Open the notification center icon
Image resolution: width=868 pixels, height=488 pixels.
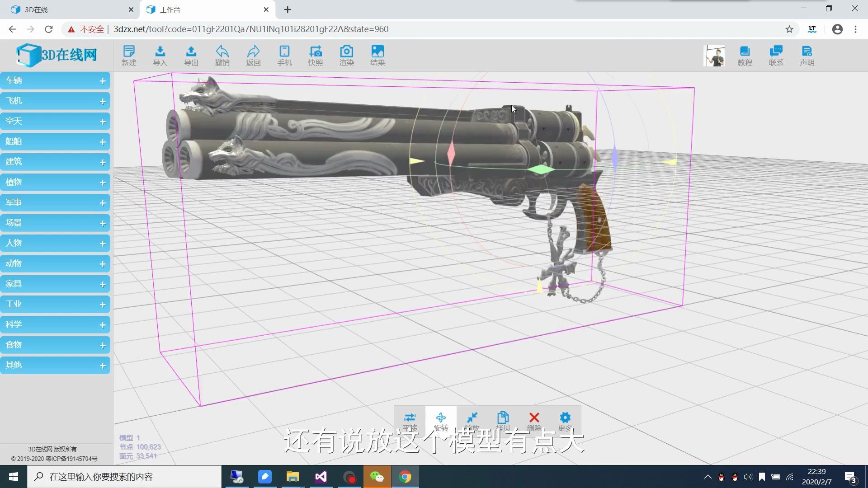pos(850,477)
